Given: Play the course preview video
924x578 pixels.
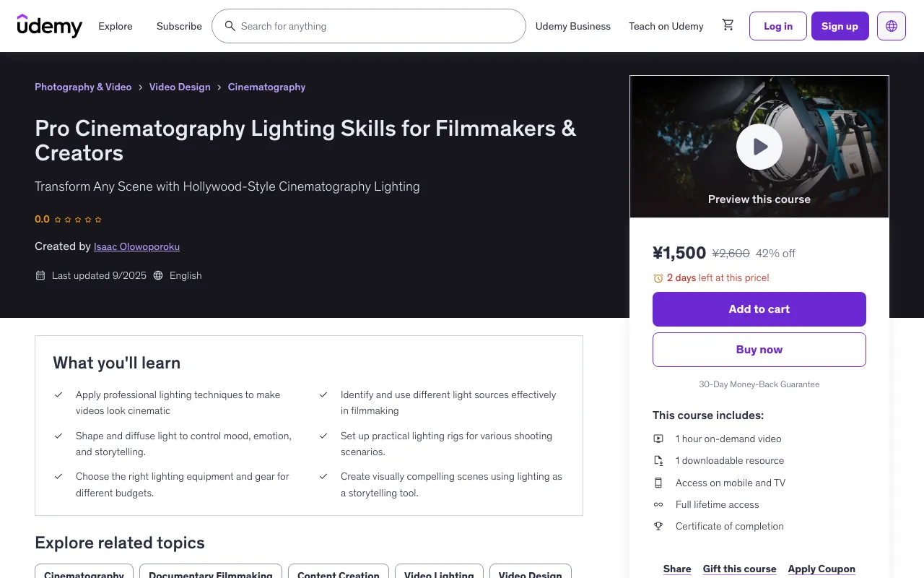Looking at the screenshot, I should (x=759, y=146).
